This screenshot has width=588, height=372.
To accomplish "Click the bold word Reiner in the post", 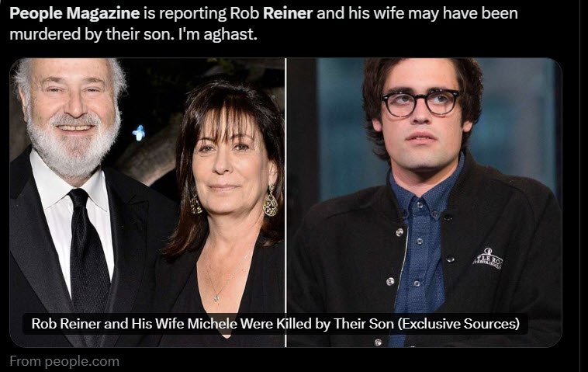I will pyautogui.click(x=288, y=13).
